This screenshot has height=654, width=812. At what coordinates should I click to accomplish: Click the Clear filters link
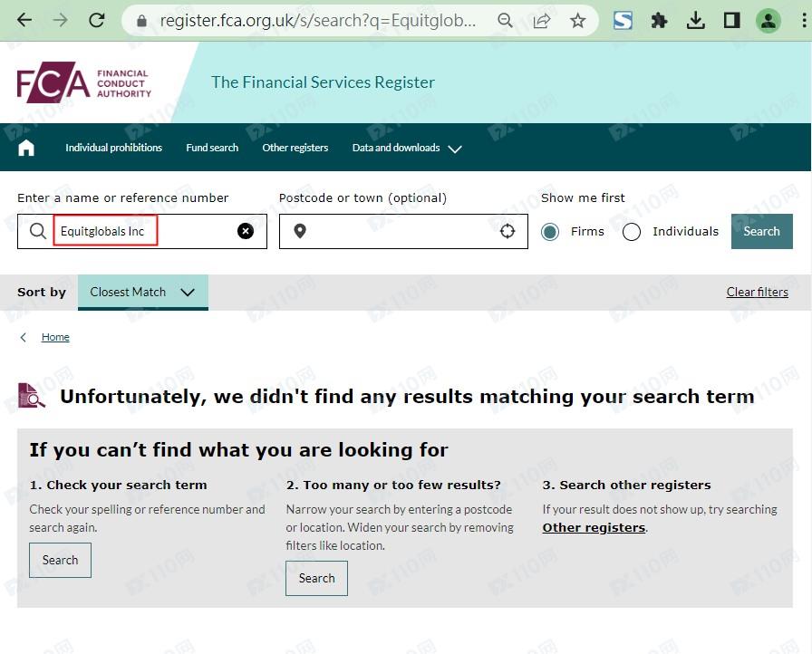coord(757,292)
